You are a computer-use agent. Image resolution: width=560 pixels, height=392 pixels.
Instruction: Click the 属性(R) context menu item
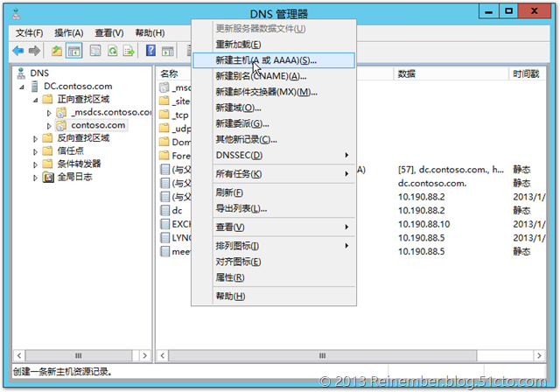[230, 277]
